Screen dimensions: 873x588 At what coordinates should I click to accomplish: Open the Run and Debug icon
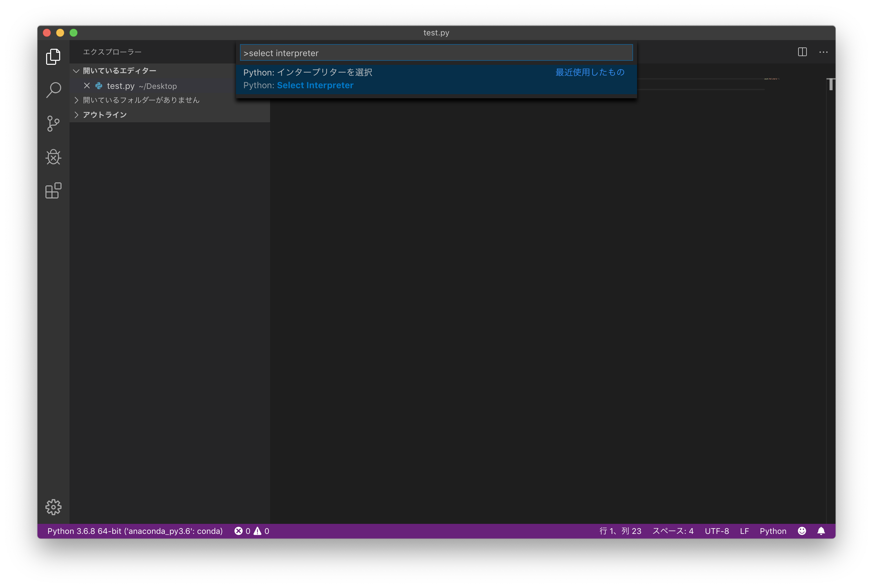pos(53,157)
